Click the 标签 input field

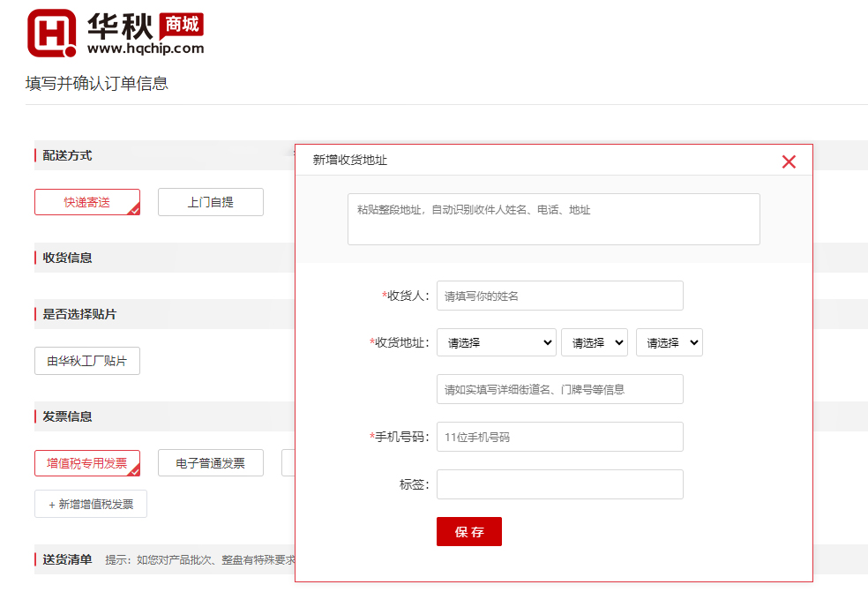[559, 484]
